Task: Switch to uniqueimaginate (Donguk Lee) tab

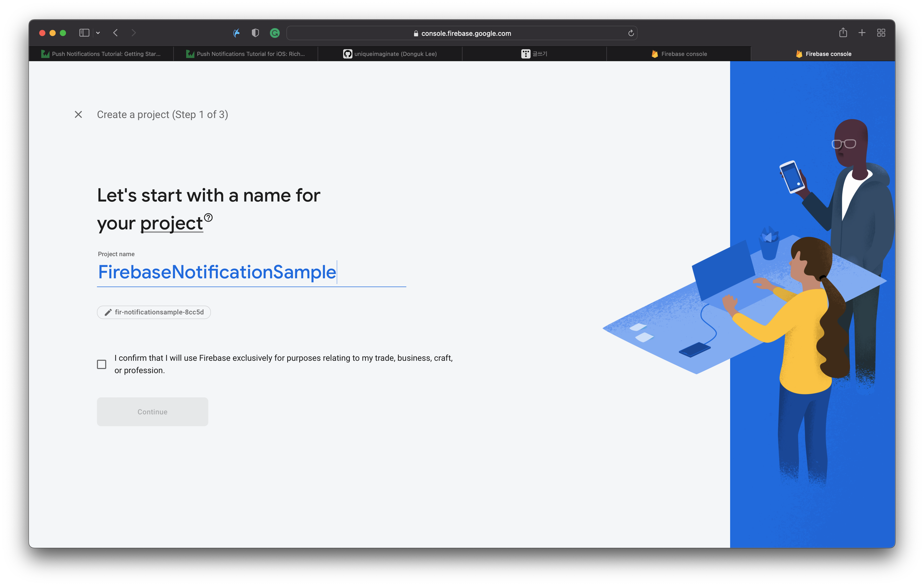Action: 390,54
